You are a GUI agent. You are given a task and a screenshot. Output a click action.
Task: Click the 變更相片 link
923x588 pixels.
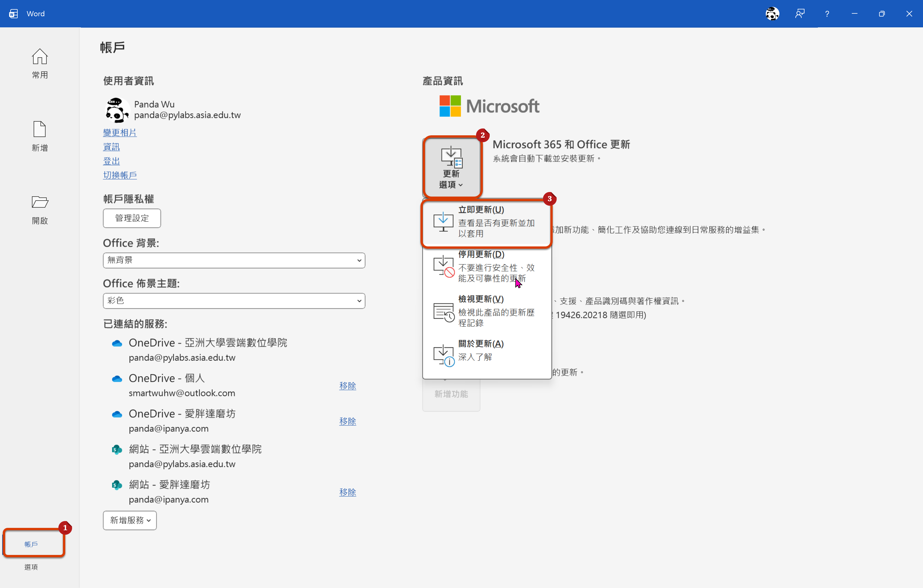pos(120,133)
